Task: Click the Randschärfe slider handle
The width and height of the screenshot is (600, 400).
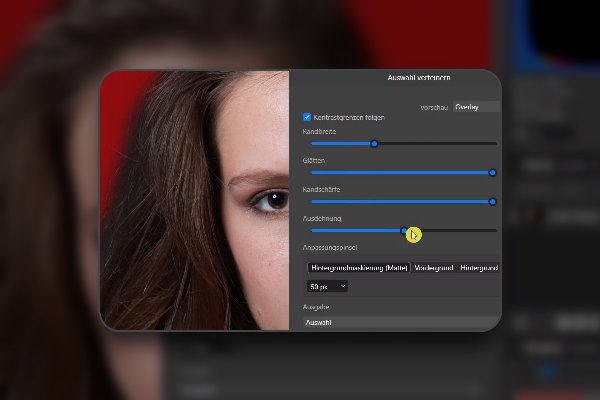Action: point(492,202)
